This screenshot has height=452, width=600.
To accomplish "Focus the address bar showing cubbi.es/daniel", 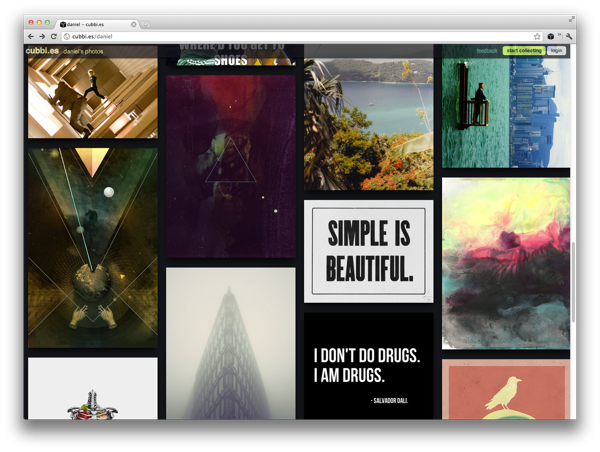I will coord(300,36).
